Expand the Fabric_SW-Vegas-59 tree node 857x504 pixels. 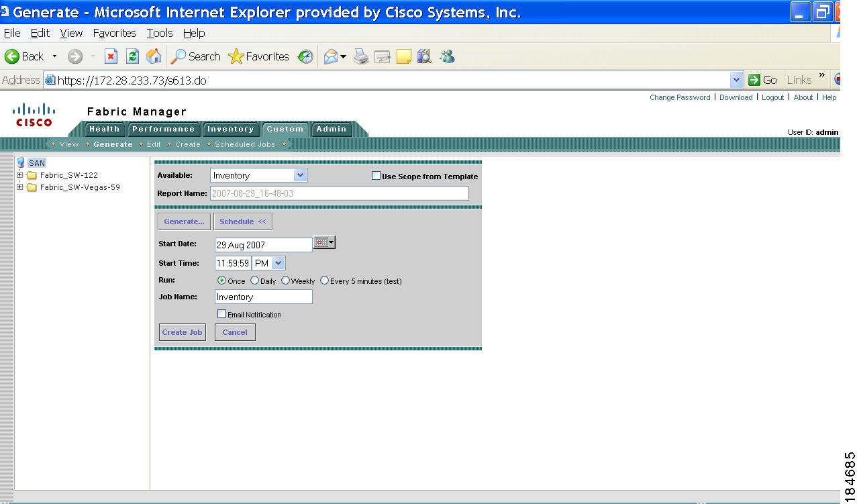tap(20, 187)
